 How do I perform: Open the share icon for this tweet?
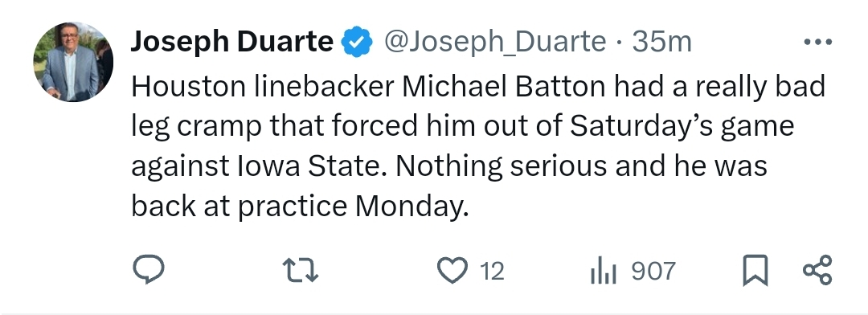tap(817, 270)
